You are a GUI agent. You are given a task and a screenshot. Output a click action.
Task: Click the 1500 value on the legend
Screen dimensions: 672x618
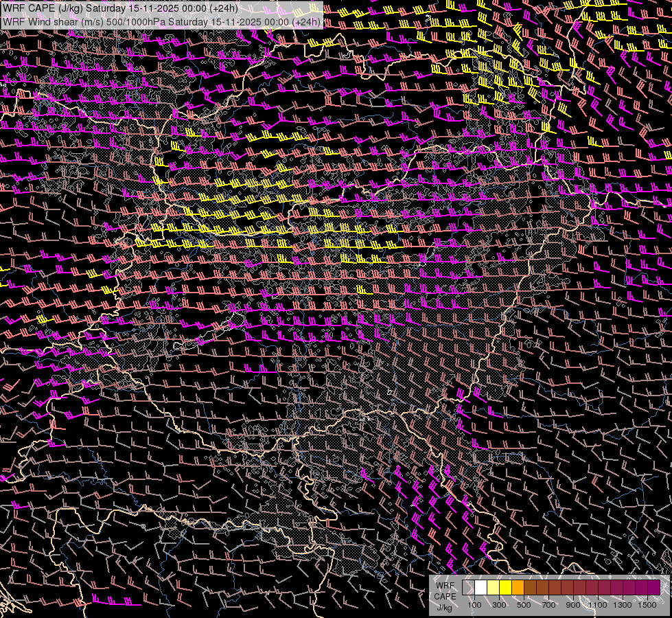pyautogui.click(x=647, y=605)
